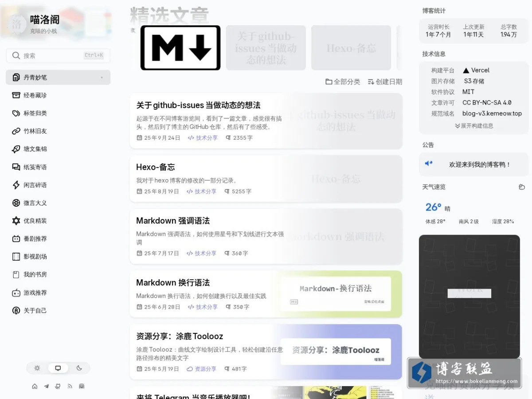Open 创建日期 sort dropdown
This screenshot has height=399, width=532.
click(385, 82)
